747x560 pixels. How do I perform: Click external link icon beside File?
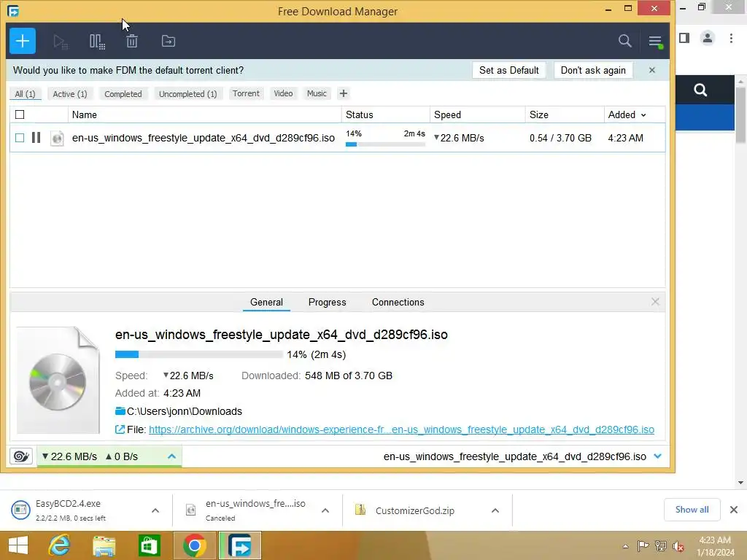pos(120,429)
